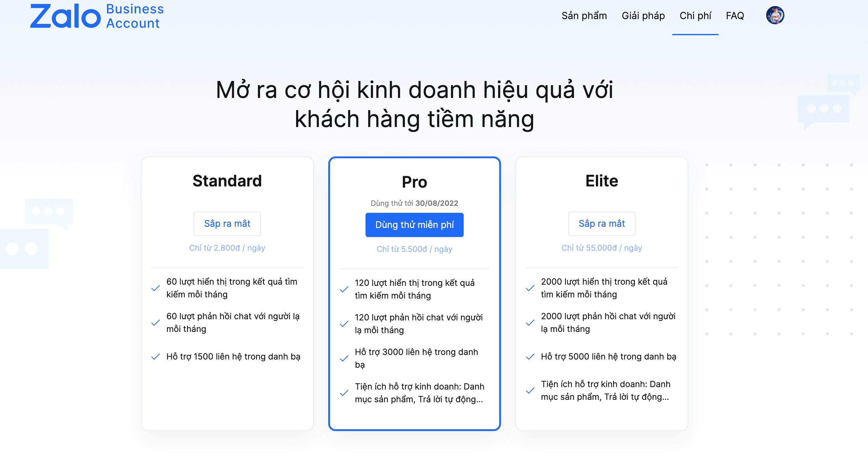Image resolution: width=868 pixels, height=465 pixels.
Task: Select the Chi phí tab
Action: click(x=695, y=16)
